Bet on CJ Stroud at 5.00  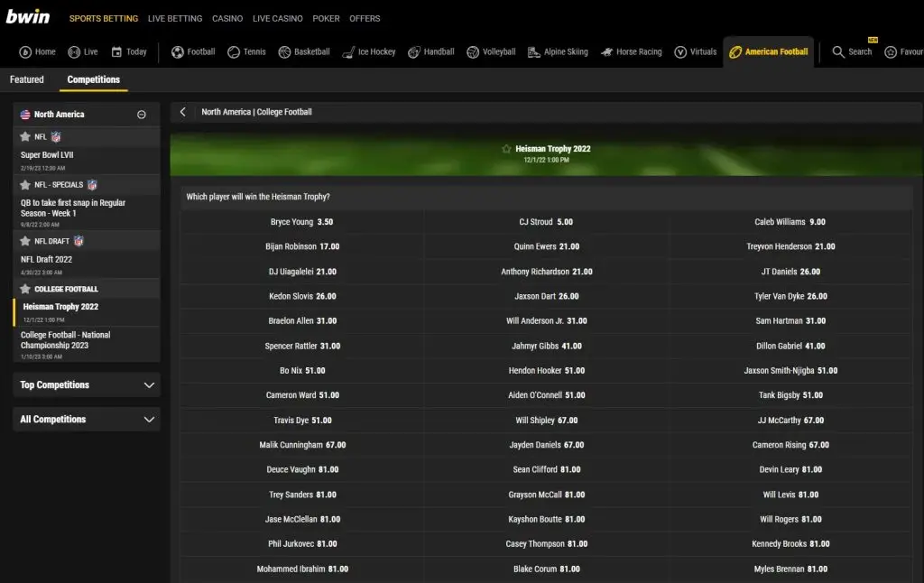pos(546,222)
